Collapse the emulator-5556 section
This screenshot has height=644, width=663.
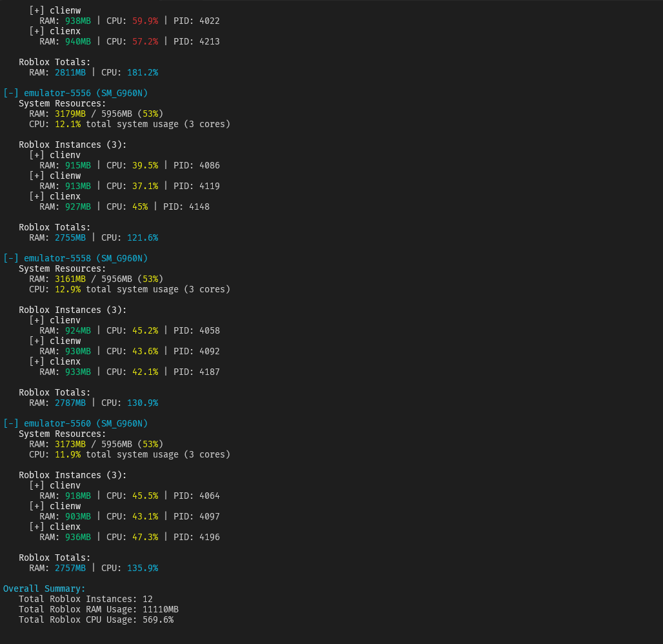[10, 93]
